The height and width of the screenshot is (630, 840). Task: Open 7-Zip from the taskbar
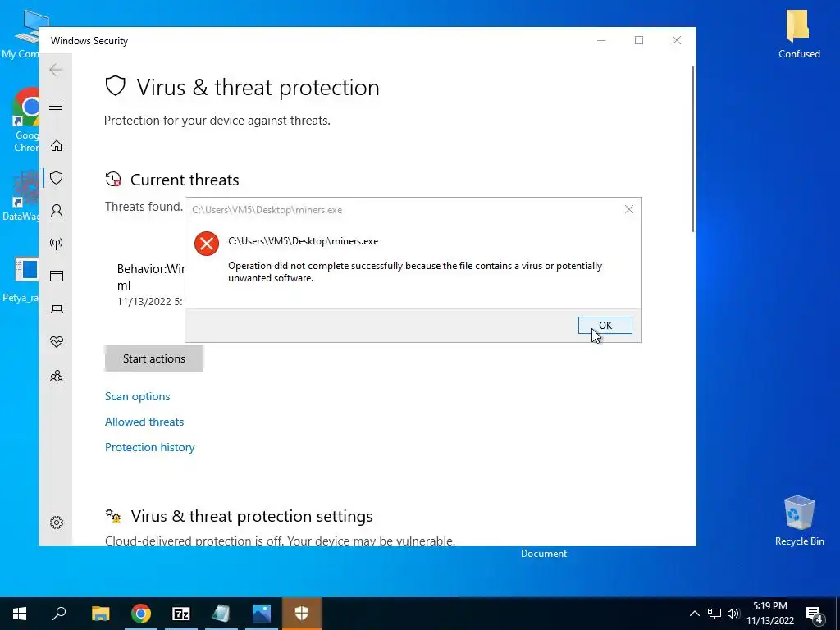(181, 614)
